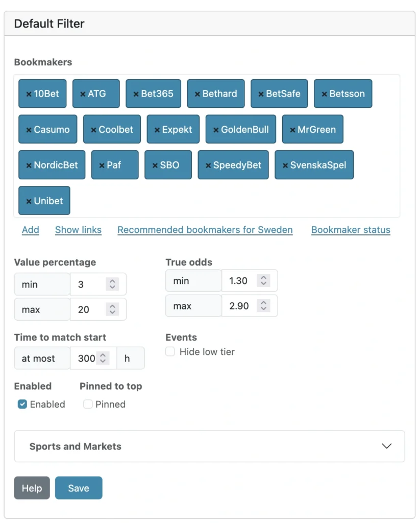Remove Bet365 via its x icon
This screenshot has height=523, width=420.
136,94
